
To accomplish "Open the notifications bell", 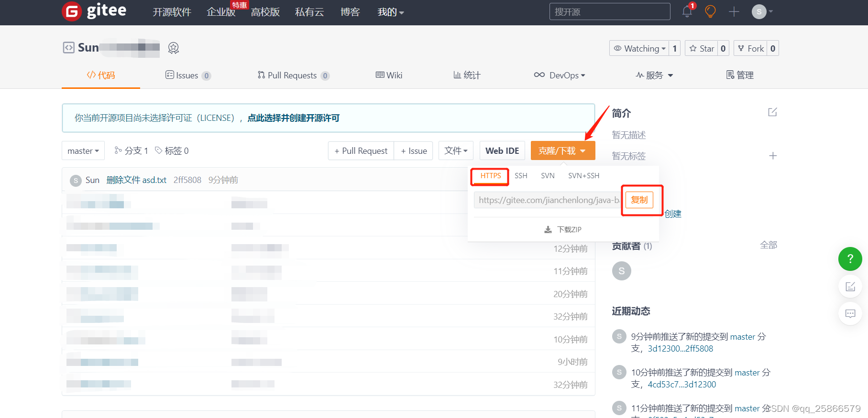I will (687, 11).
